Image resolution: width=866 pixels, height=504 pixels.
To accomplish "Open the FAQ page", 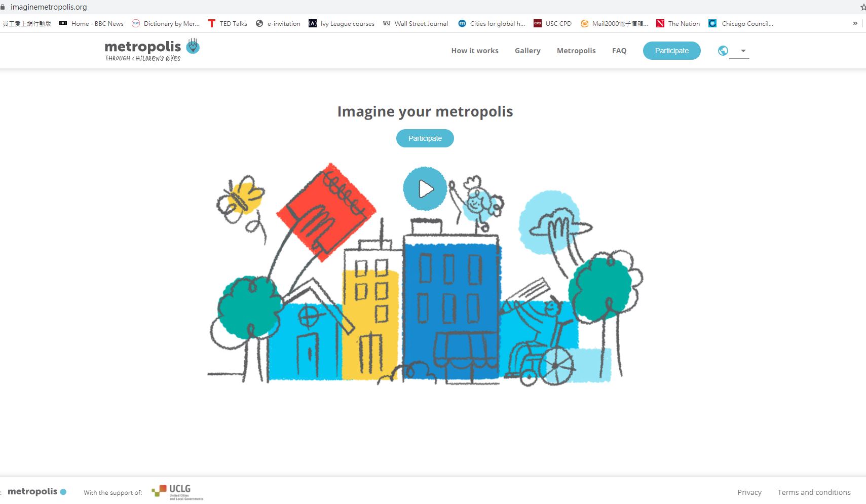I will coord(619,51).
